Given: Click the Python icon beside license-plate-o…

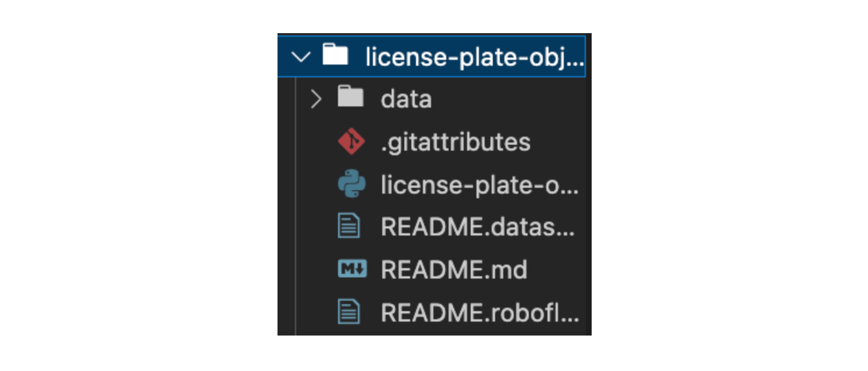Looking at the screenshot, I should pos(351,185).
